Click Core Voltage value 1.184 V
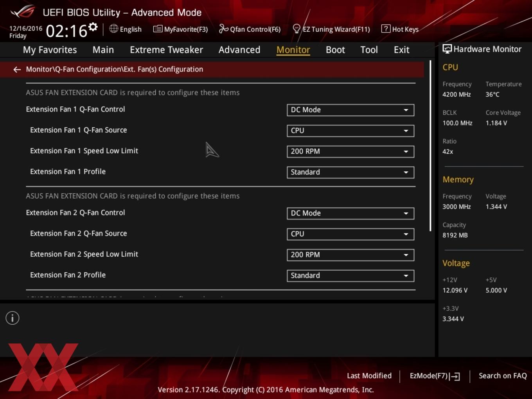This screenshot has width=532, height=399. pyautogui.click(x=496, y=123)
